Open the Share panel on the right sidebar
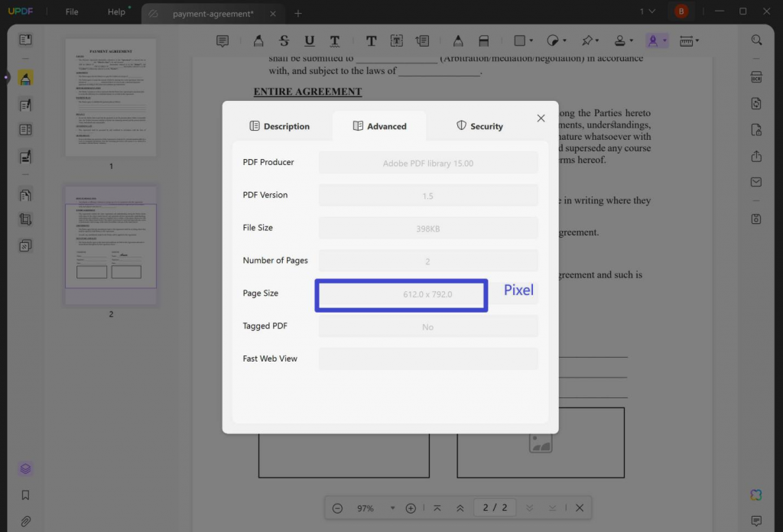Screen dimensions: 783x532 point(756,156)
